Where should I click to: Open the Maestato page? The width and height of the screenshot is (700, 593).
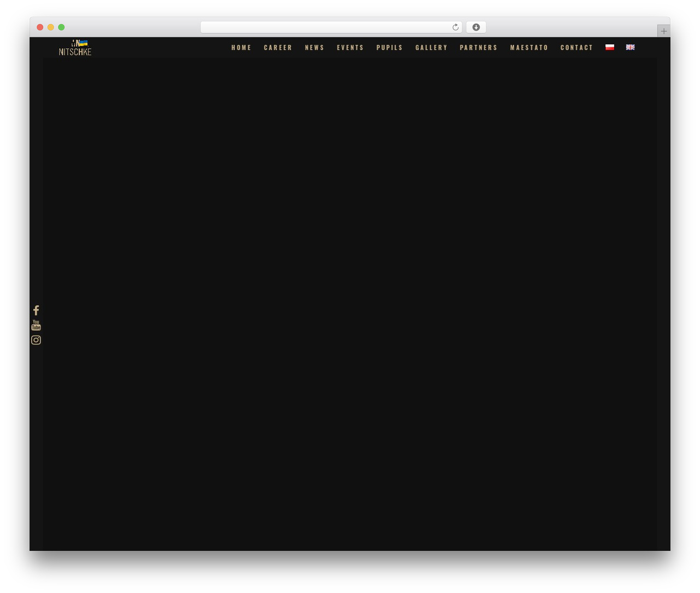pyautogui.click(x=529, y=48)
